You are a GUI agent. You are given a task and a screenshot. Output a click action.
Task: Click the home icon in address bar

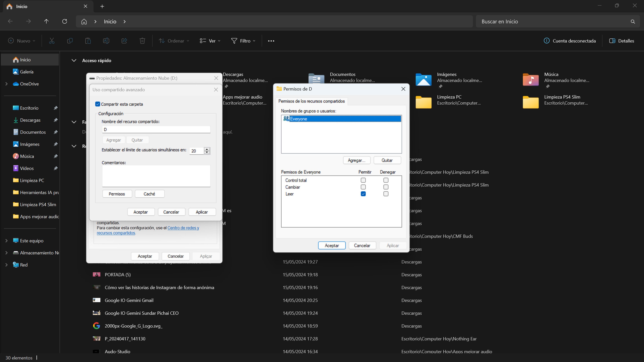[84, 22]
